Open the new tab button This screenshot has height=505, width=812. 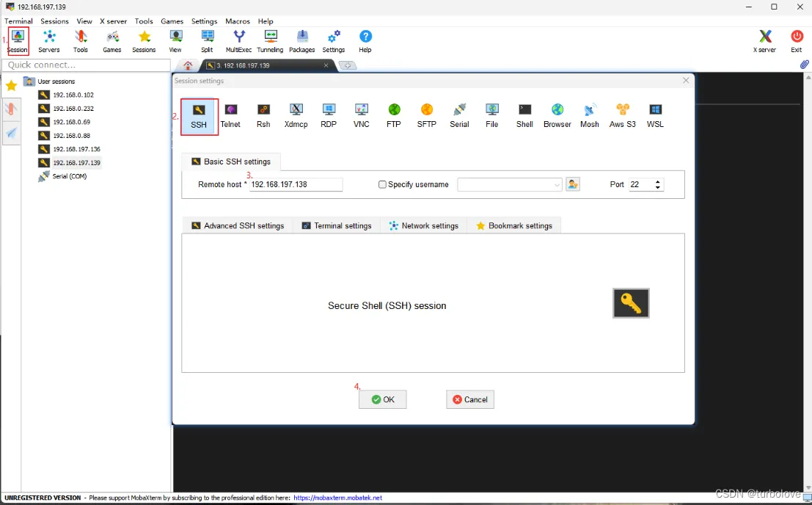(x=348, y=65)
